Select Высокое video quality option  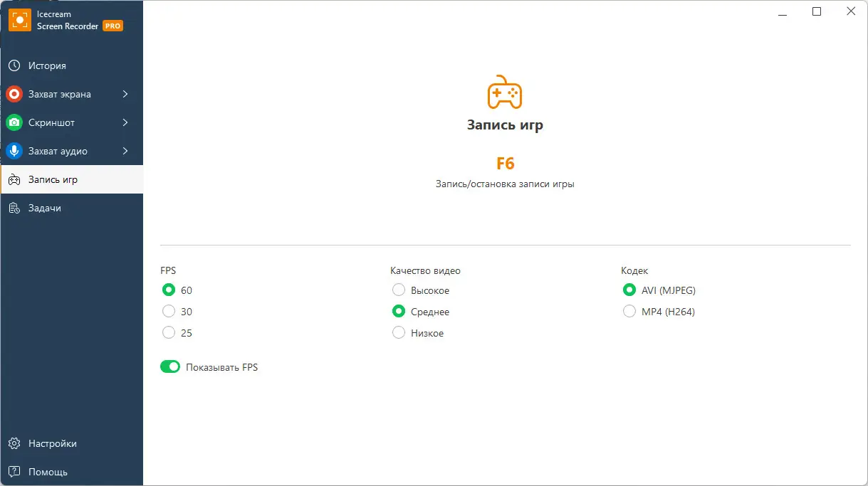(x=399, y=290)
